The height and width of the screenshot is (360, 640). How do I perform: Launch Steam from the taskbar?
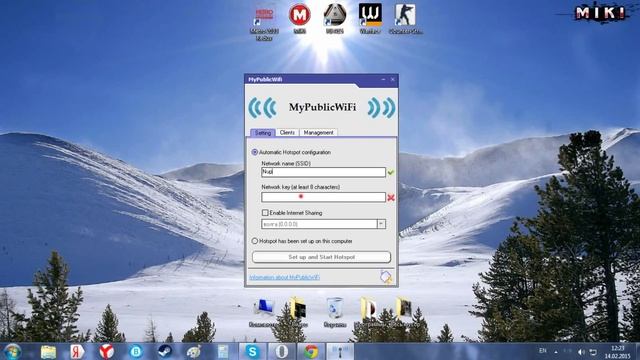pos(165,351)
